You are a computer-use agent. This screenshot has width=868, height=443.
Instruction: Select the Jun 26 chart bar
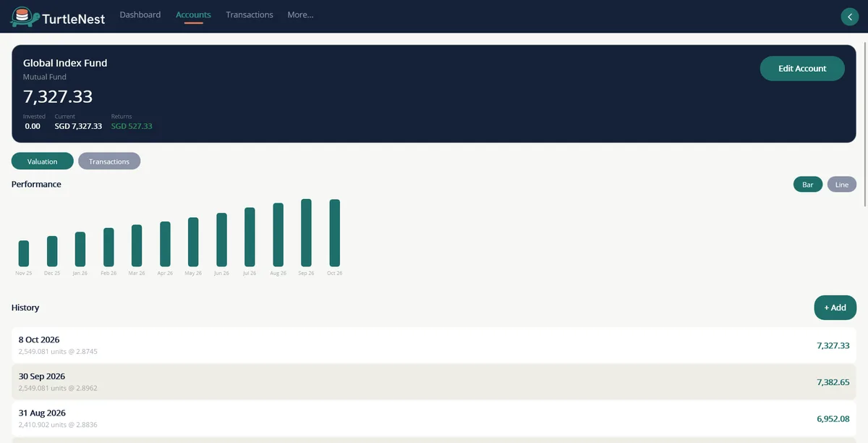222,240
